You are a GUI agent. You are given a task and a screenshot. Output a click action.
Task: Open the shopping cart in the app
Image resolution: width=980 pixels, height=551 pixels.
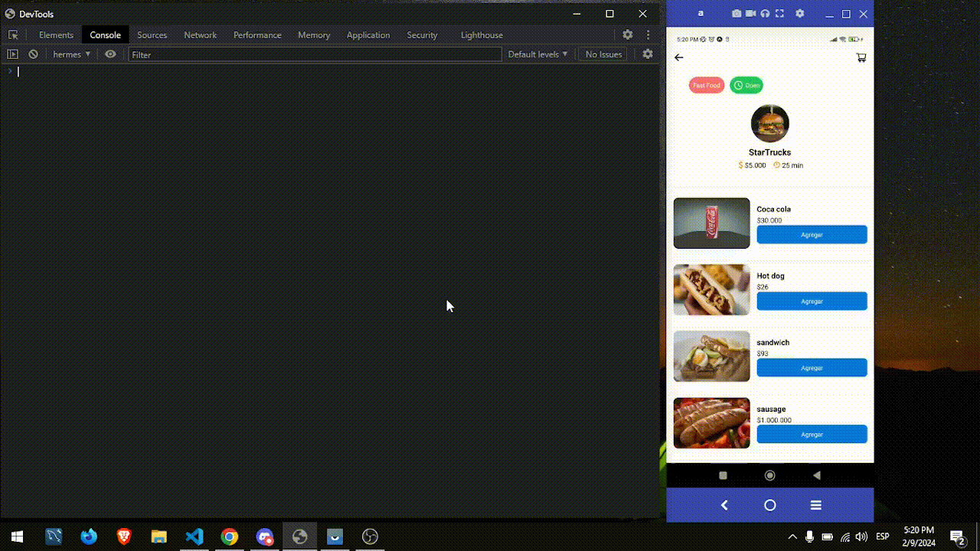tap(861, 57)
